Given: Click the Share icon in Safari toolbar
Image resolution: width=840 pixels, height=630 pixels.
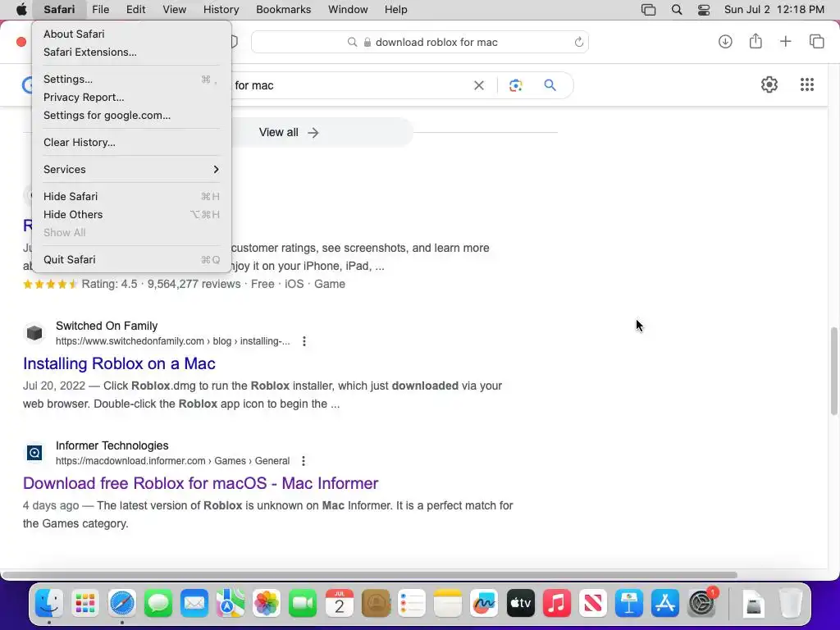Looking at the screenshot, I should click(756, 41).
